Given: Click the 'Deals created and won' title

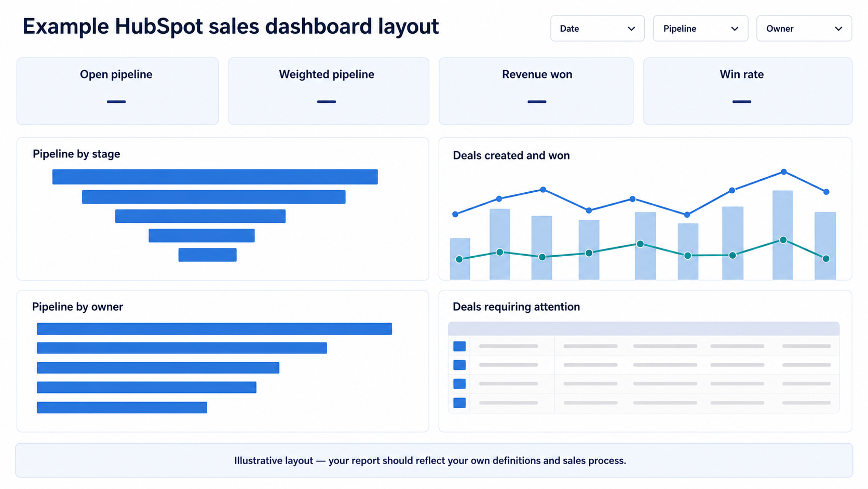Looking at the screenshot, I should coord(511,155).
